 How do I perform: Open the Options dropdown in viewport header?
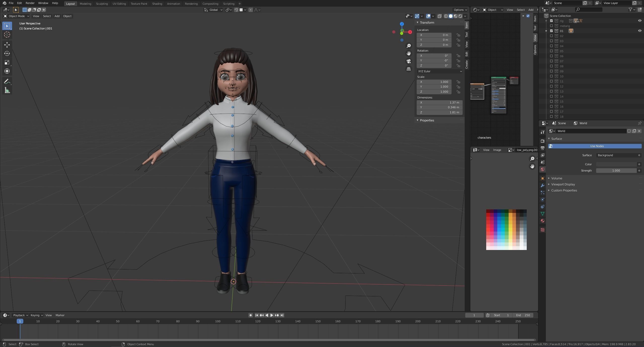coord(460,10)
